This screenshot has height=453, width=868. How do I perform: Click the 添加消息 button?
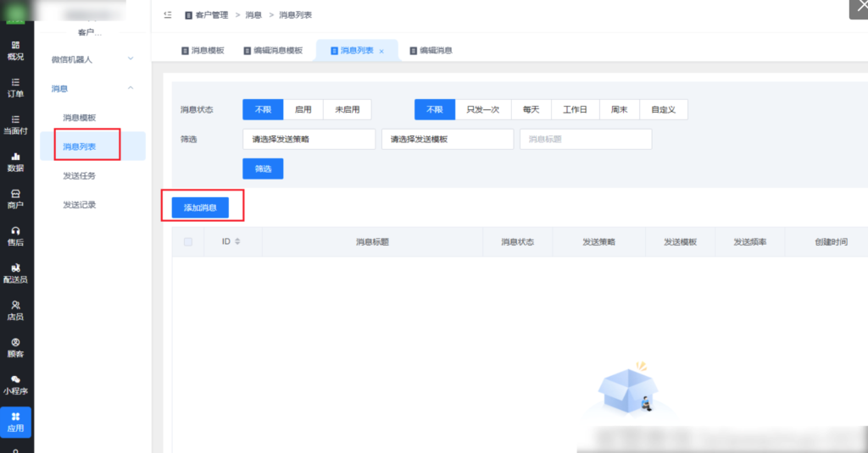click(x=200, y=207)
